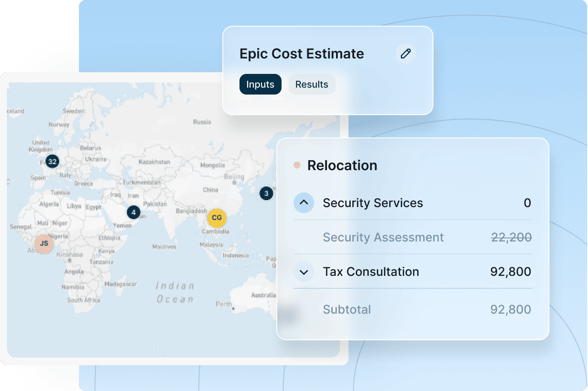This screenshot has width=588, height=391.
Task: Expand the Tax Consultation chevron
Action: pos(304,272)
